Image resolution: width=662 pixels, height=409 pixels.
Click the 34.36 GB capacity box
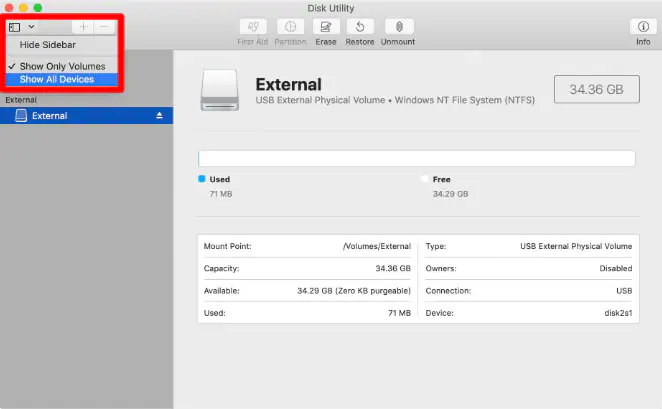tap(597, 89)
